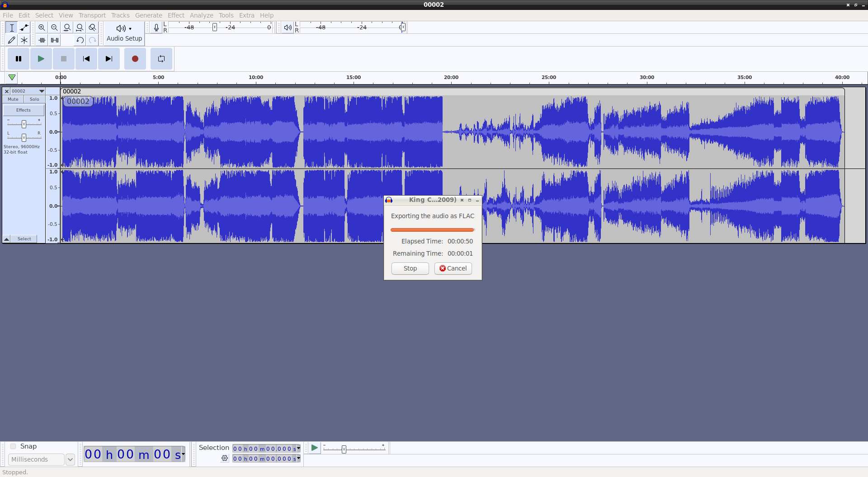Open selection start format dropdown arrow
Screen dimensions: 868x477
click(x=298, y=449)
